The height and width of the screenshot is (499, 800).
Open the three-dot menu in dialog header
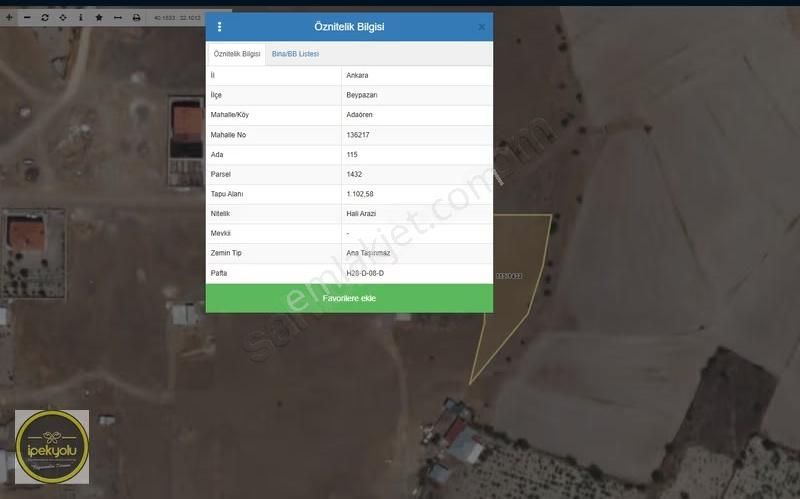(x=219, y=27)
